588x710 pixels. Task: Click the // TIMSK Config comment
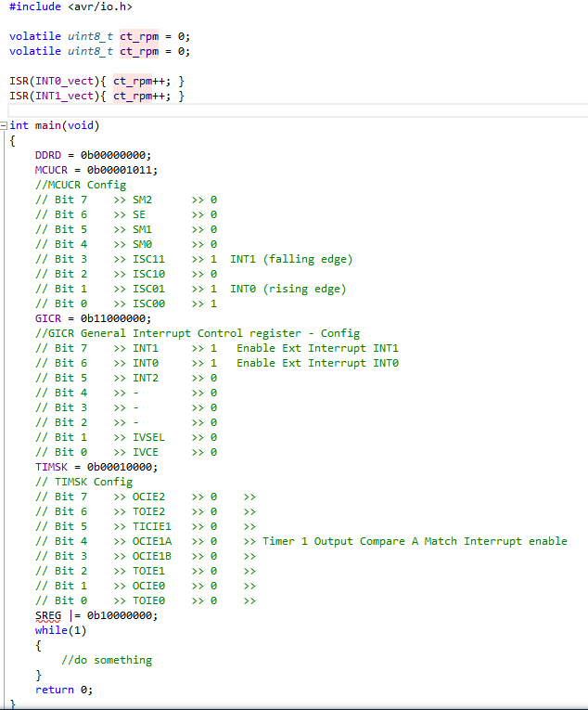pyautogui.click(x=83, y=483)
